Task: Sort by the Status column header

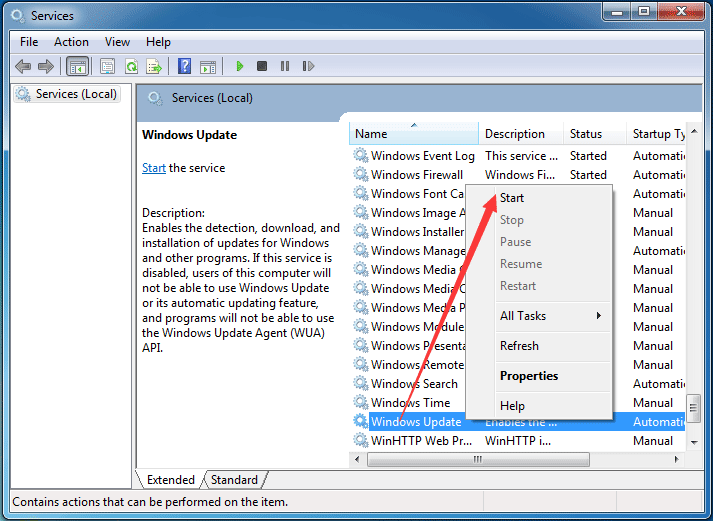Action: (x=595, y=134)
